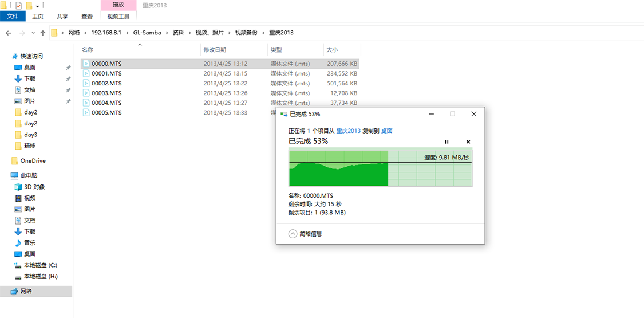644x318 pixels.
Task: Switch to the 主页 ribbon tab
Action: [38, 17]
